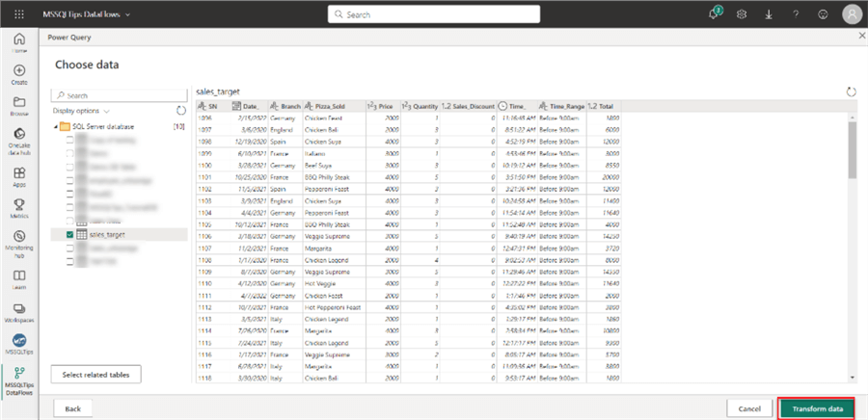Click the SQL Server database folder icon

tap(65, 126)
